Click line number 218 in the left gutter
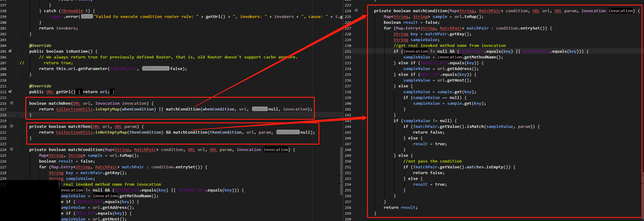The height and width of the screenshot is (221, 644). point(3,115)
